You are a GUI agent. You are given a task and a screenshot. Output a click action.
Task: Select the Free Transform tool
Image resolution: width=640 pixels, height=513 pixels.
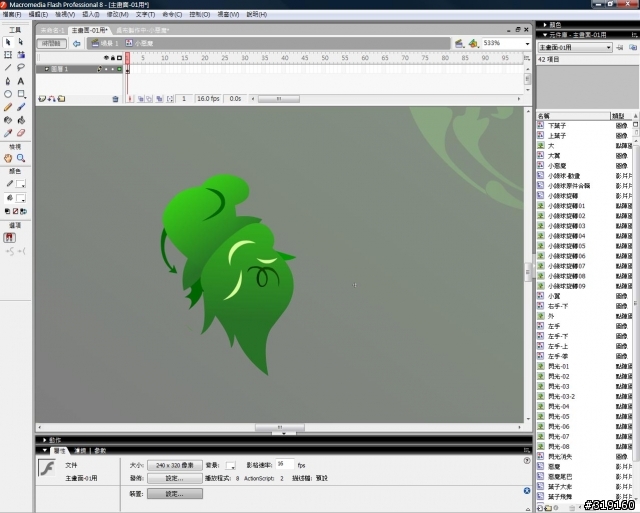coord(8,55)
